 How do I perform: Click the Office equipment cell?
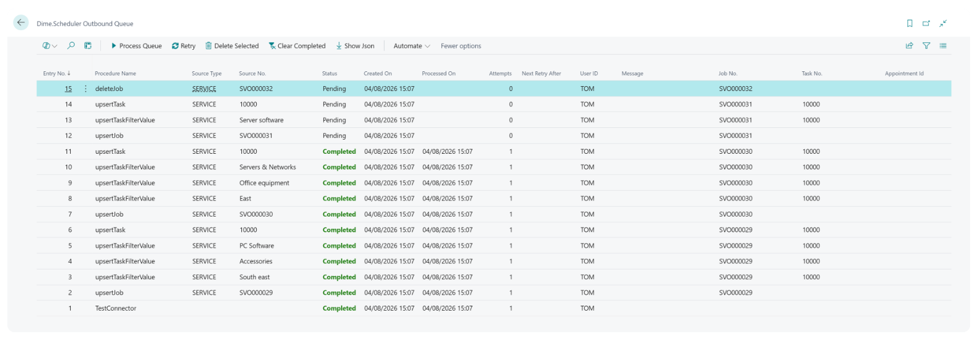pyautogui.click(x=264, y=183)
